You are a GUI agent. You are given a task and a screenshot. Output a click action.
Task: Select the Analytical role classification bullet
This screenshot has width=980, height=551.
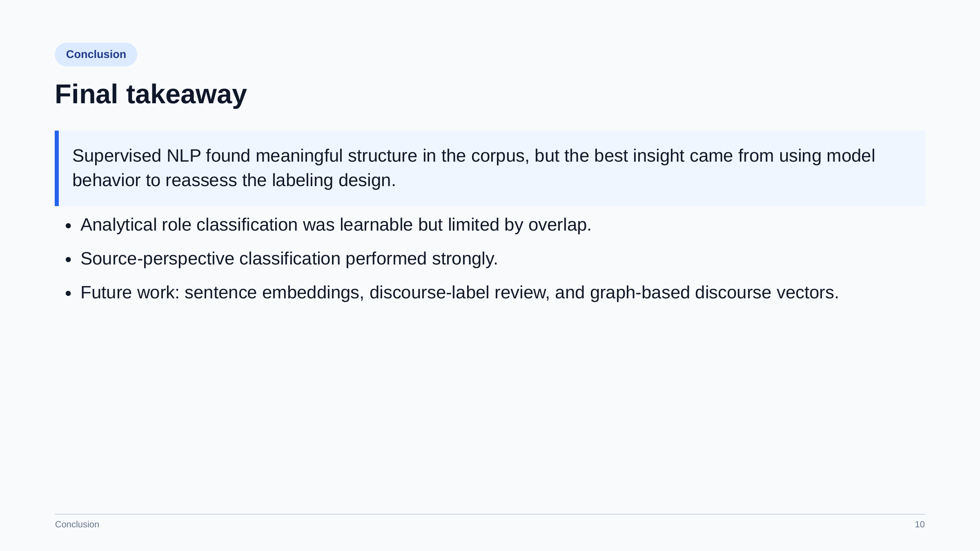(x=336, y=225)
